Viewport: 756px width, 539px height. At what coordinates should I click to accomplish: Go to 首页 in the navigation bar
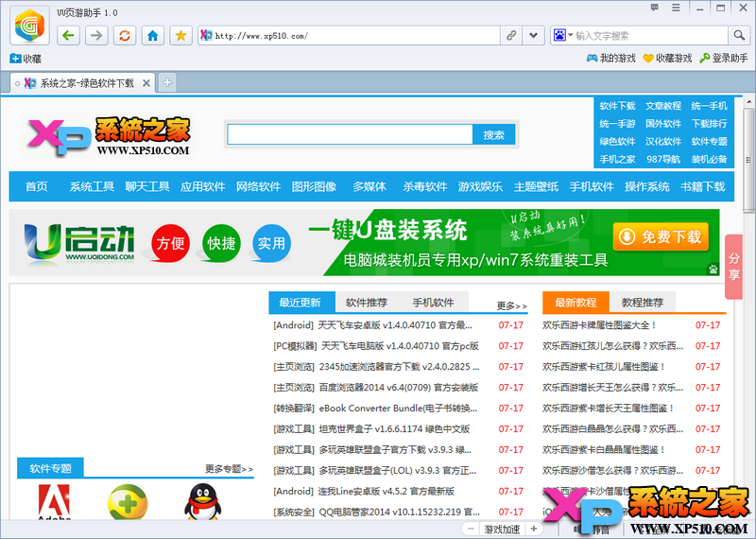[37, 186]
